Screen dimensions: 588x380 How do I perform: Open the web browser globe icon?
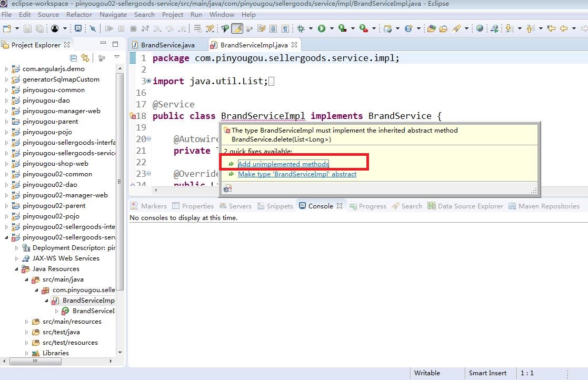(x=480, y=28)
